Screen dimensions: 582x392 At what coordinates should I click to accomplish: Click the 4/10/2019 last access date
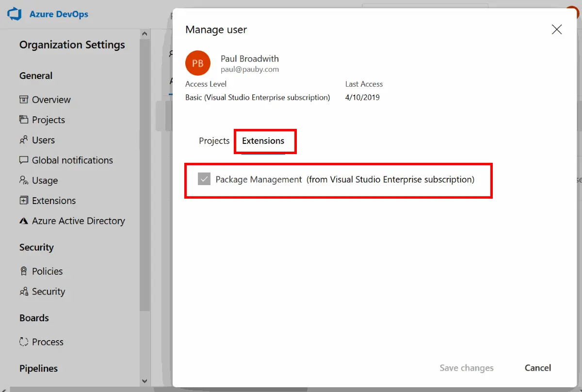[x=362, y=97]
